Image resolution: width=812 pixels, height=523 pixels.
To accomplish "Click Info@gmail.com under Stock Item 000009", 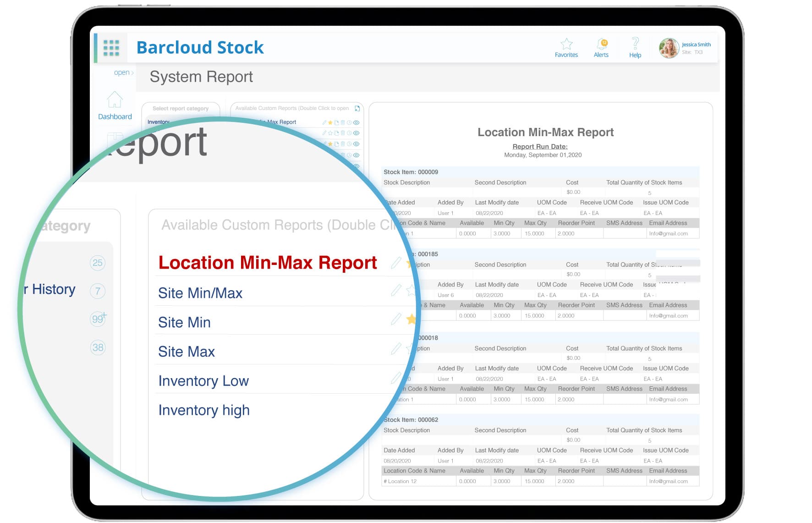I will coord(668,233).
